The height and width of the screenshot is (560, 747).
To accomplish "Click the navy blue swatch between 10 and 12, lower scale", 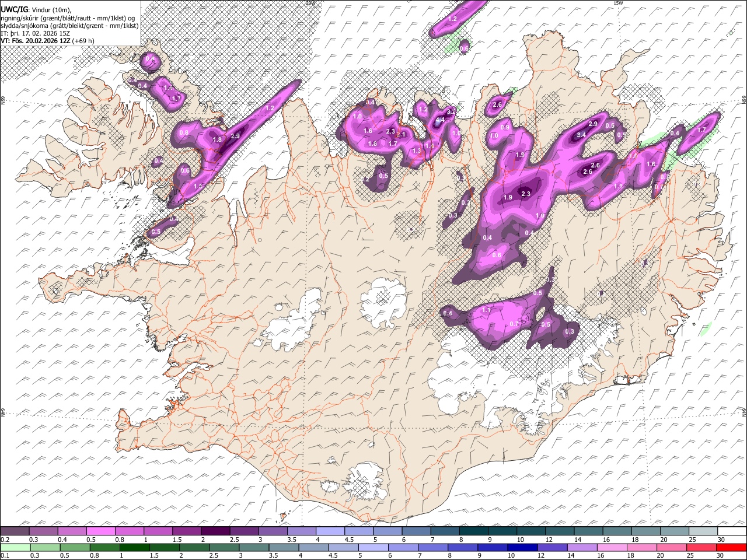I will [522, 548].
